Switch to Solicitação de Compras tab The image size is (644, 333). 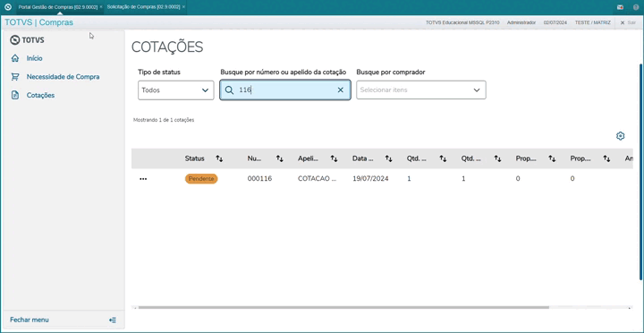click(143, 7)
